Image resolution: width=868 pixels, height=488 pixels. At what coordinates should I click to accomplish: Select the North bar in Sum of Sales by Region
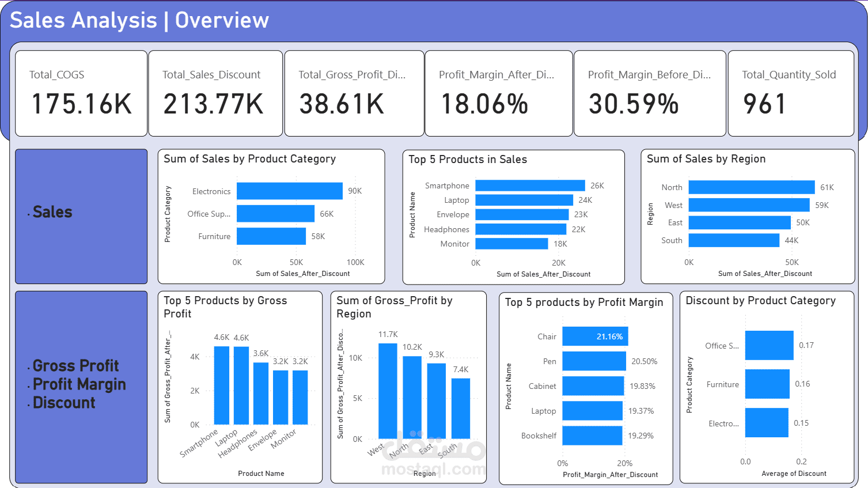coord(752,187)
